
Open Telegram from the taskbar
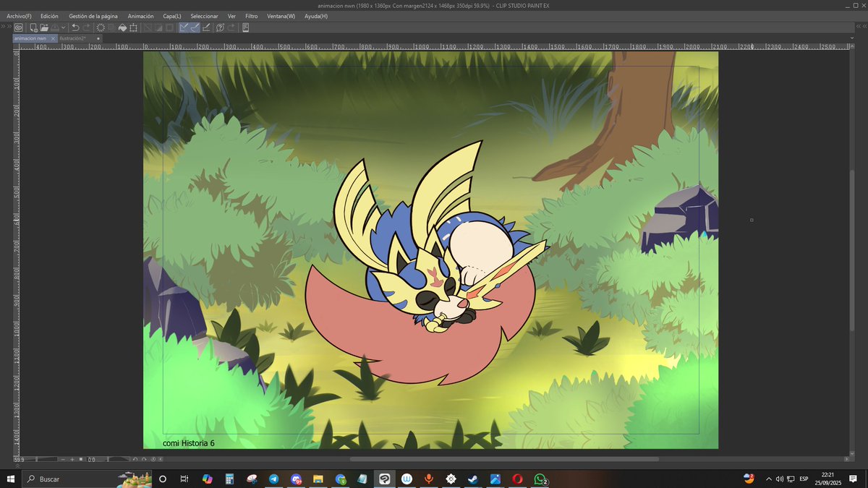click(273, 479)
